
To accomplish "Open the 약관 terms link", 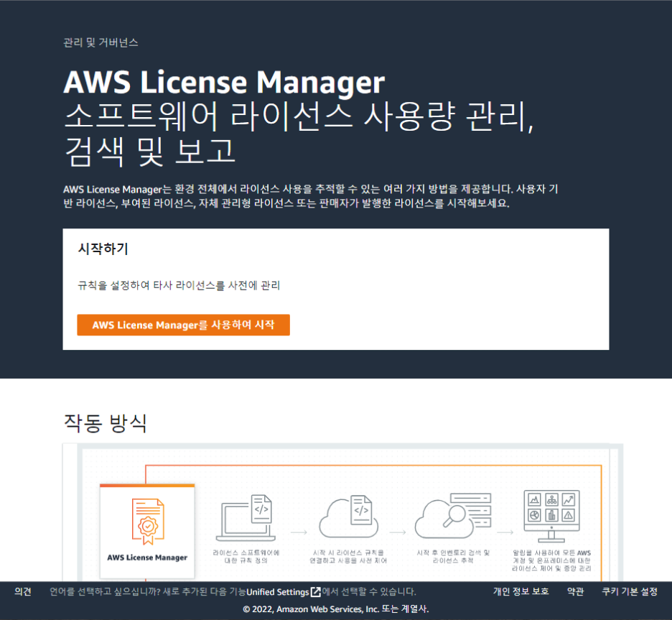I will (576, 592).
